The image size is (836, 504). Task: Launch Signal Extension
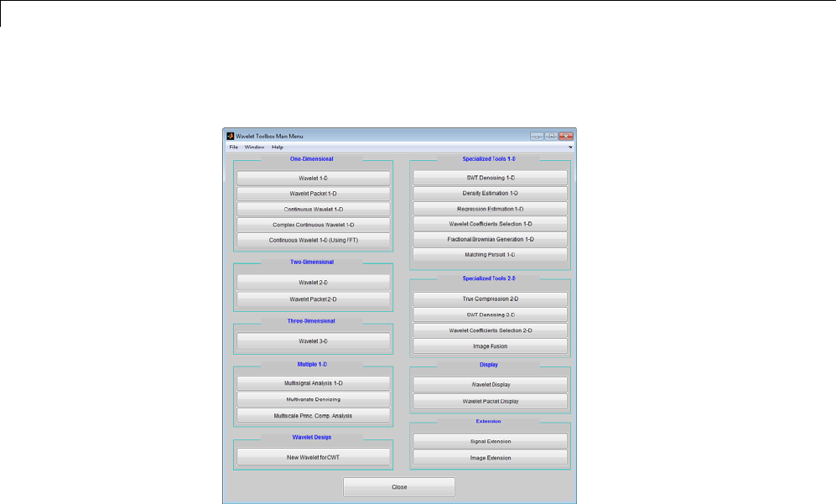(491, 441)
